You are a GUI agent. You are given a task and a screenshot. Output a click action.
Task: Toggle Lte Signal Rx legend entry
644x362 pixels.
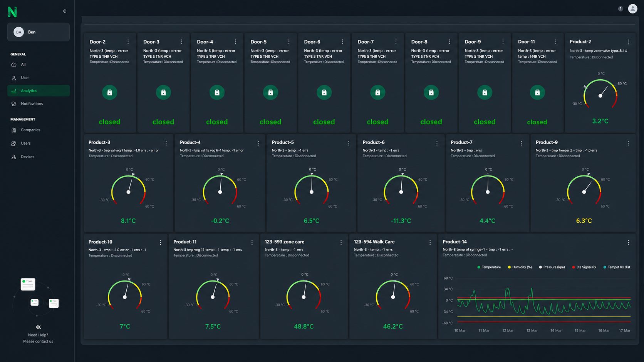coord(584,267)
